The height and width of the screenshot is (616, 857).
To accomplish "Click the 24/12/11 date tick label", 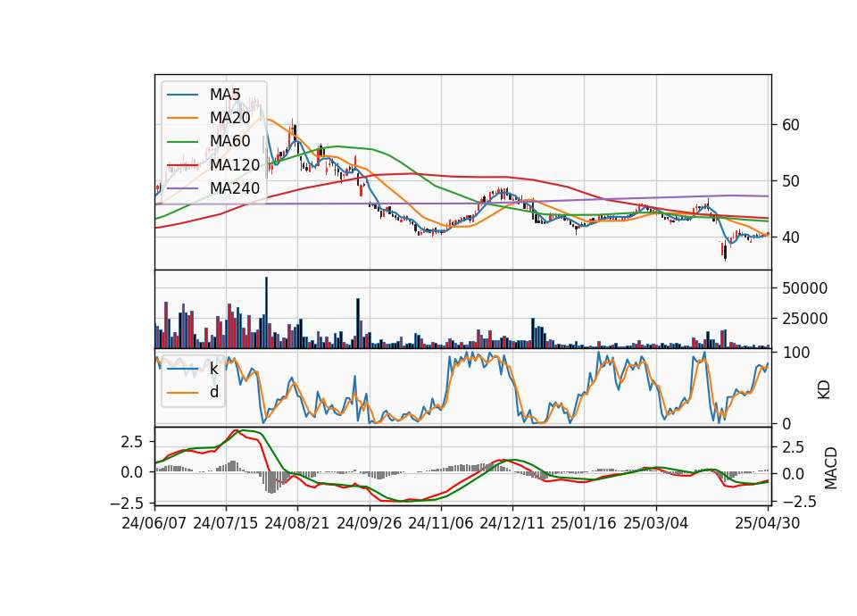I will (x=512, y=523).
